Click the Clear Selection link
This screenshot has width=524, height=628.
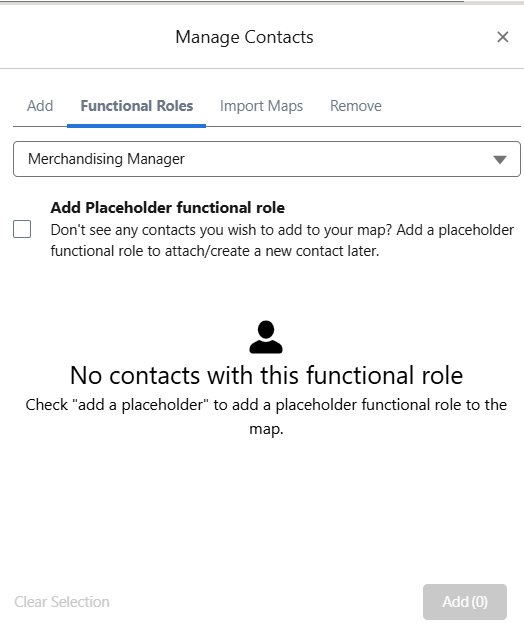click(x=62, y=602)
